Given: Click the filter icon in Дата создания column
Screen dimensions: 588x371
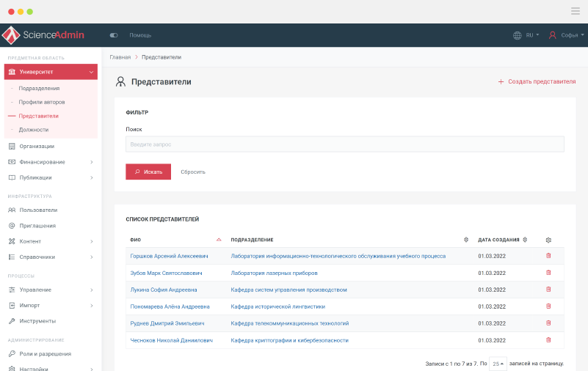Looking at the screenshot, I should point(525,240).
